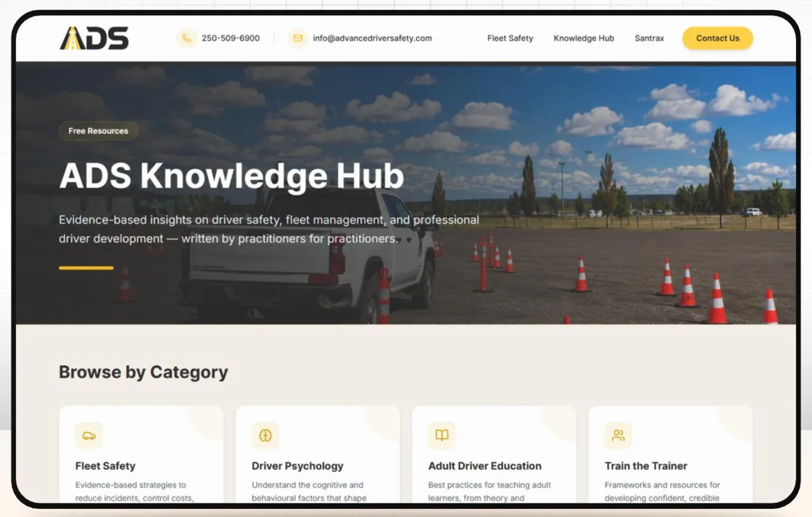Open the Adult Driver Education card title
This screenshot has height=517, width=812.
[x=485, y=466]
